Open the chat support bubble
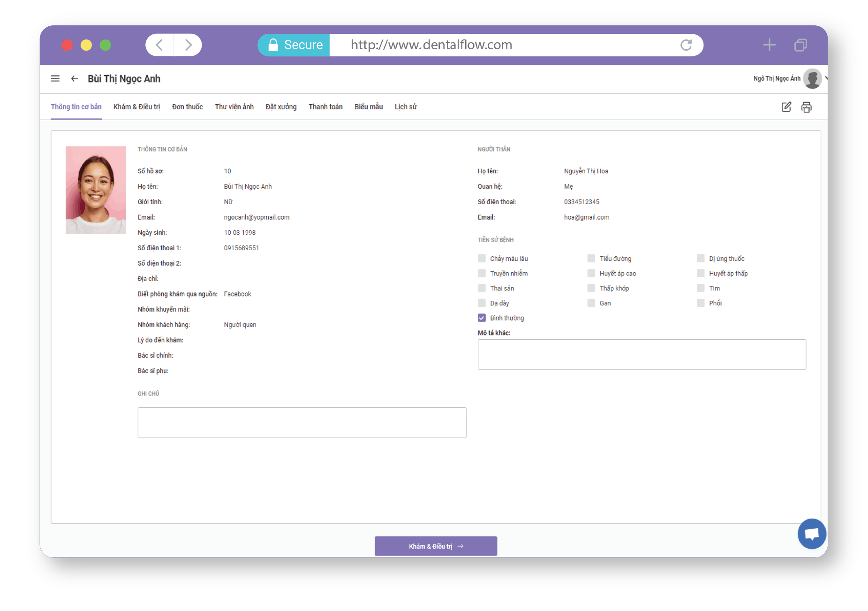The image size is (868, 611). click(812, 534)
